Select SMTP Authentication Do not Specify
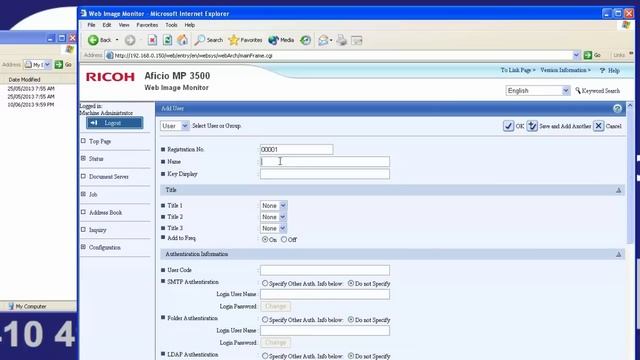This screenshot has height=360, width=640. 351,283
